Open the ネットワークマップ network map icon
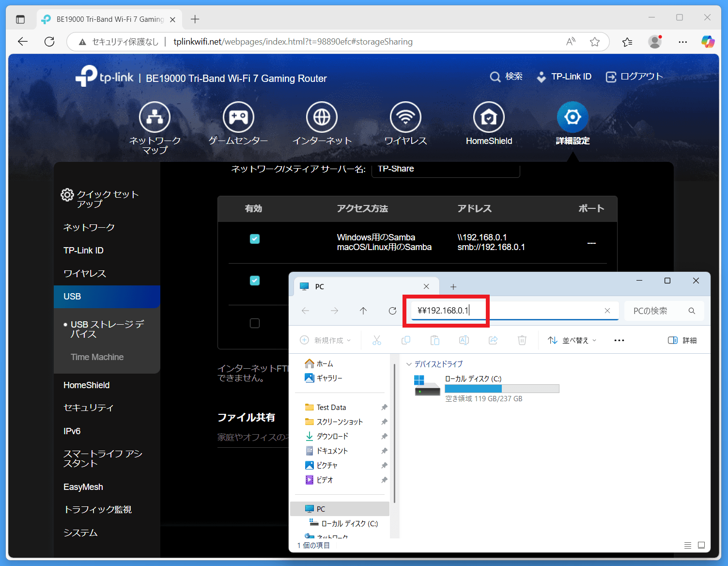Screen dimensions: 728x566 pos(155,117)
